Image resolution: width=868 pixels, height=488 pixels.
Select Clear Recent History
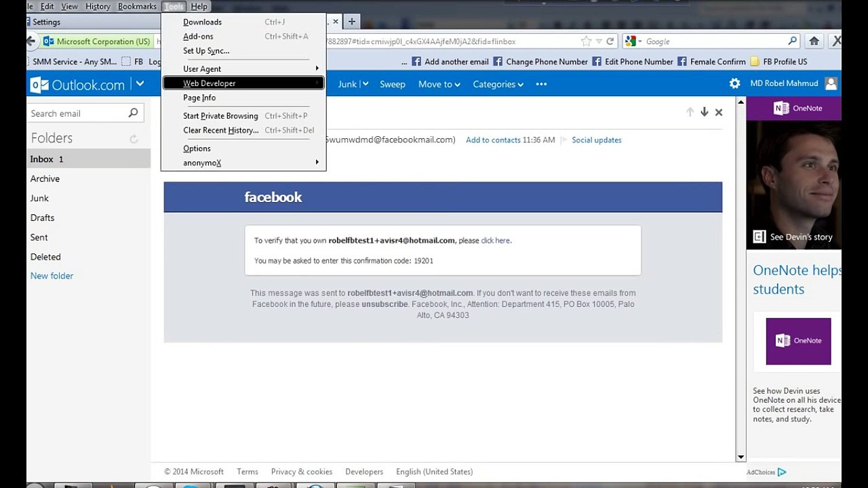pos(243,130)
